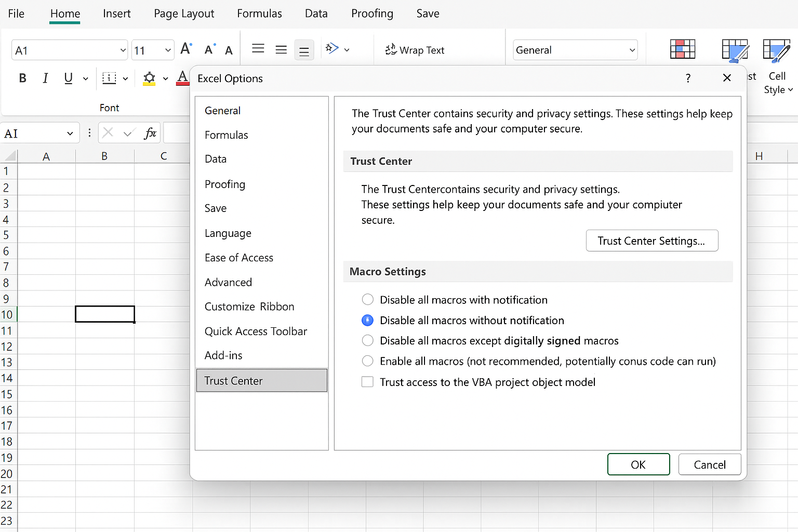Click the Font Color letter A icon
The height and width of the screenshot is (532, 798).
[182, 78]
